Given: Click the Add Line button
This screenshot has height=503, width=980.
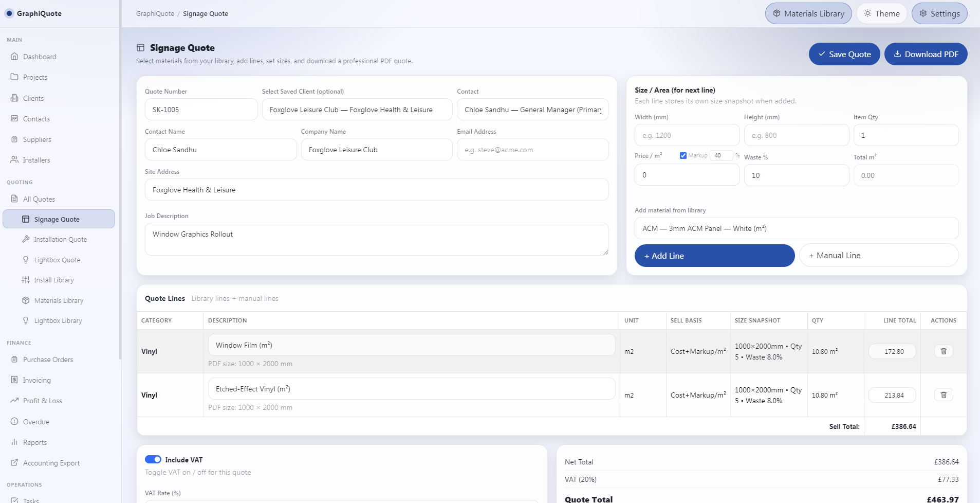Looking at the screenshot, I should (x=714, y=256).
